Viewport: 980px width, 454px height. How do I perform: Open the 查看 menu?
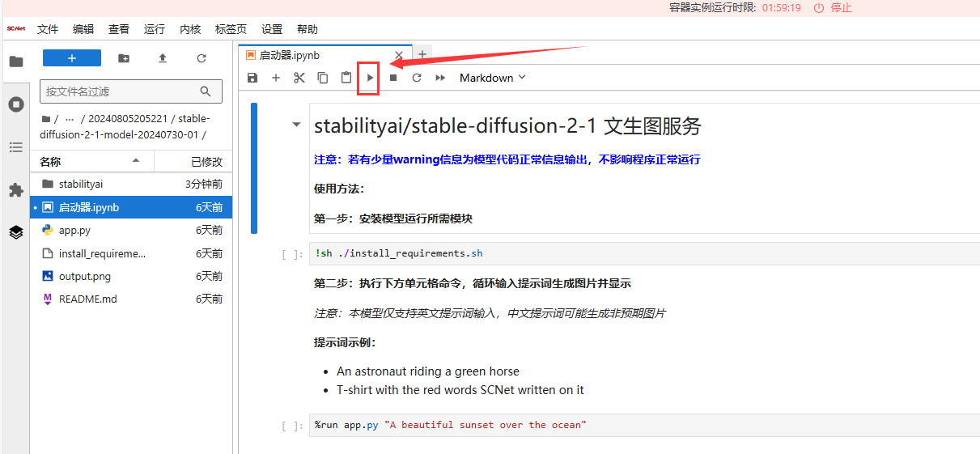tap(119, 29)
